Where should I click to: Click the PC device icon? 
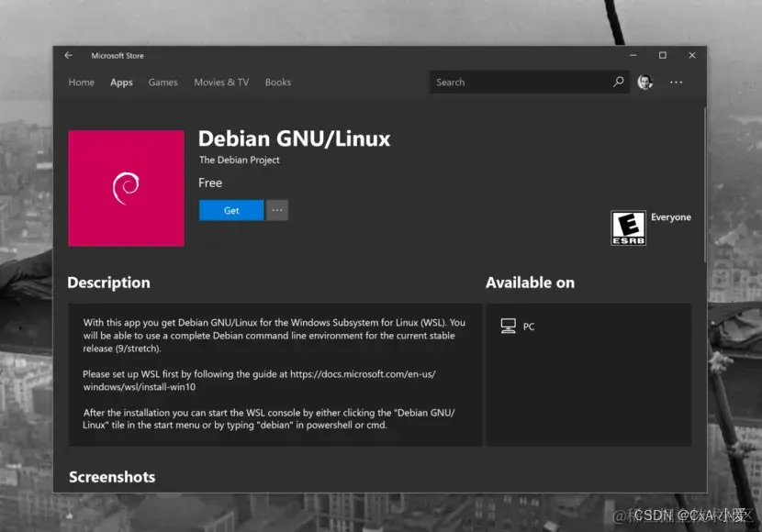point(509,326)
